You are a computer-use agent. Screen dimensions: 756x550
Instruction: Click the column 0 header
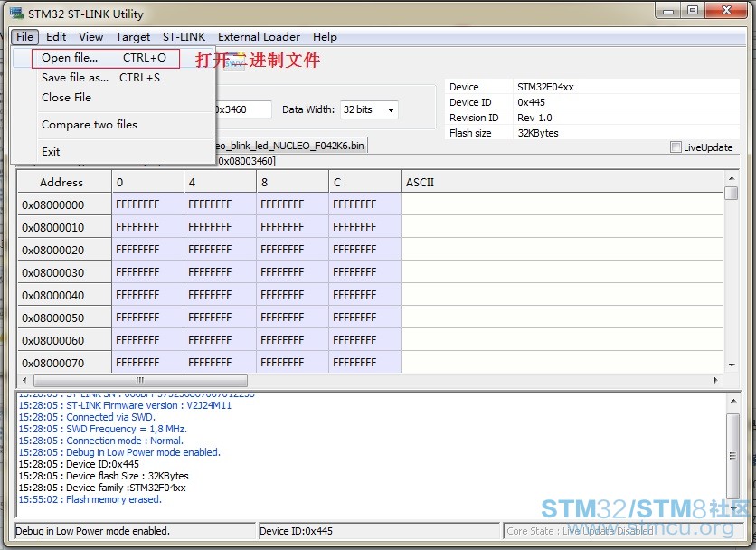pyautogui.click(x=147, y=183)
